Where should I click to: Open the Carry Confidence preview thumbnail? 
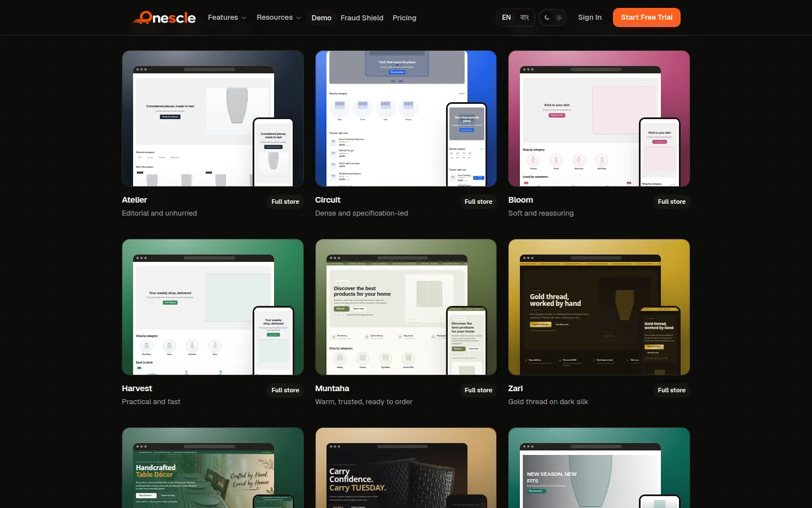(x=406, y=468)
